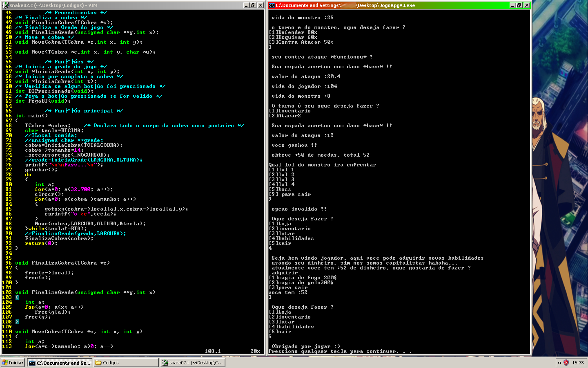Click the 'getchar();' line in Vim

click(41, 170)
